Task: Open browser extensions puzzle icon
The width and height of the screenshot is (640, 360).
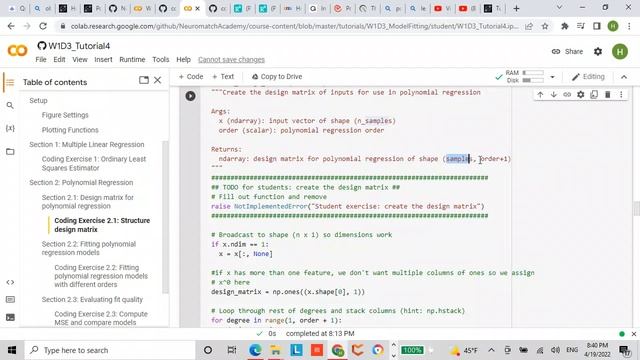Action: pos(564,26)
